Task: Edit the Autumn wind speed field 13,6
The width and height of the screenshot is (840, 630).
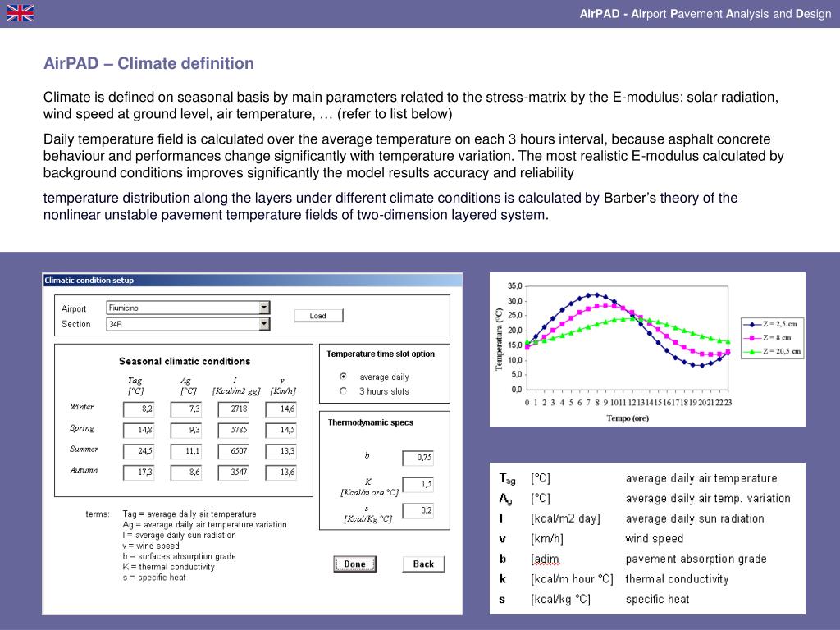Action: coord(281,472)
